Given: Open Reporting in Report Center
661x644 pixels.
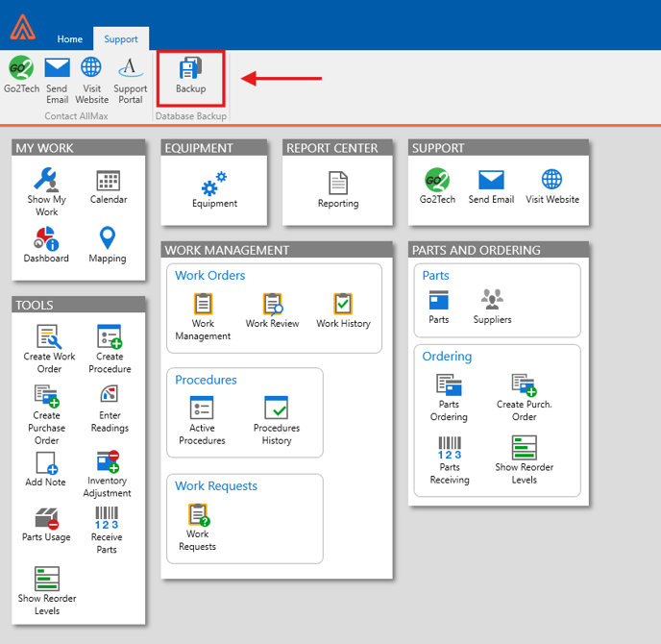Looking at the screenshot, I should point(338,190).
